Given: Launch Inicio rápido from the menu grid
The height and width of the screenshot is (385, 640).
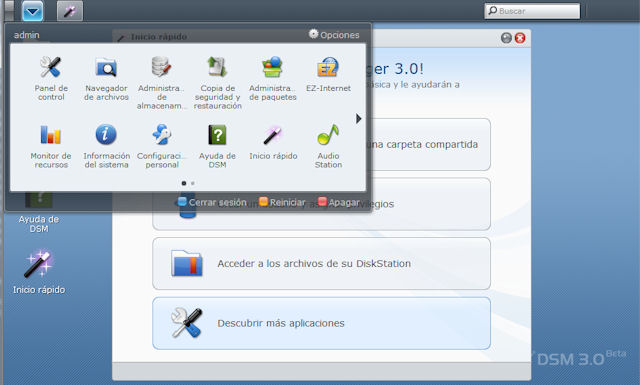Looking at the screenshot, I should click(x=273, y=142).
